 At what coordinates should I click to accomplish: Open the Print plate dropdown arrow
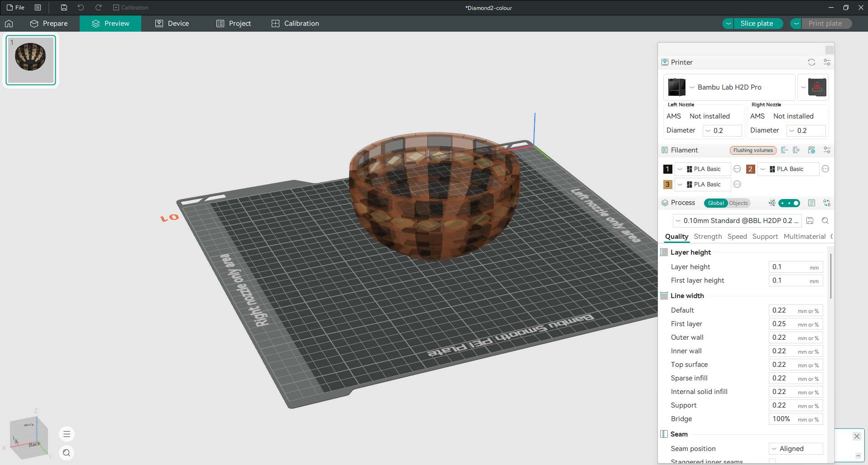tap(796, 24)
